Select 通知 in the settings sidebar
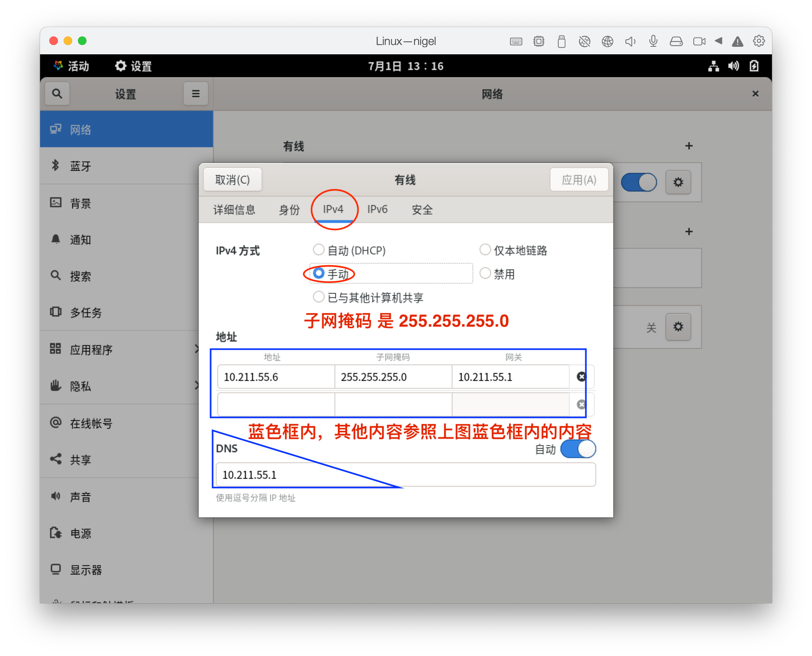The image size is (812, 656). coord(126,240)
